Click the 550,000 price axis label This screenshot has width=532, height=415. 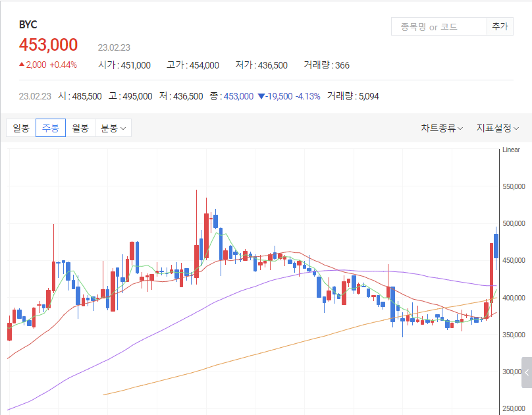(x=514, y=186)
